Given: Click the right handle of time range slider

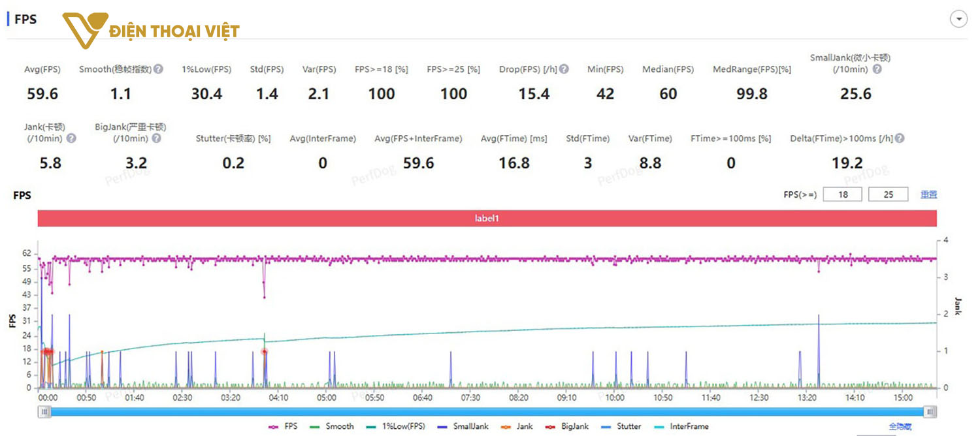Looking at the screenshot, I should 930,412.
